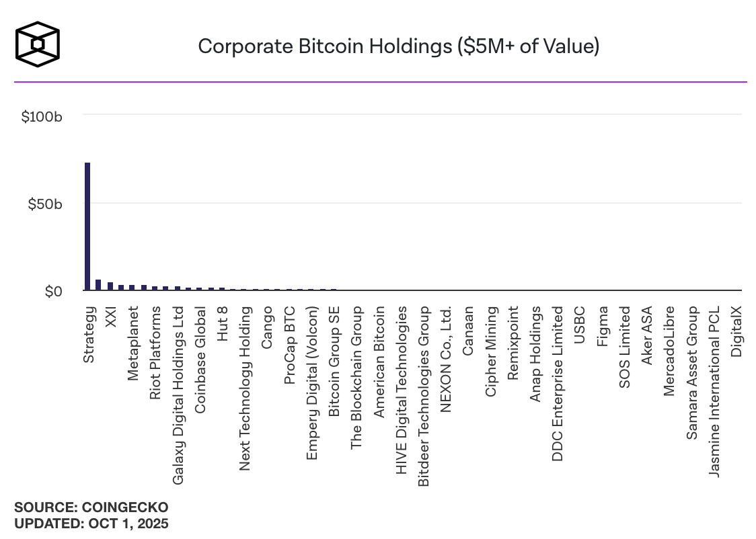
Task: Click the Coinbase Global axis label
Action: tap(200, 350)
